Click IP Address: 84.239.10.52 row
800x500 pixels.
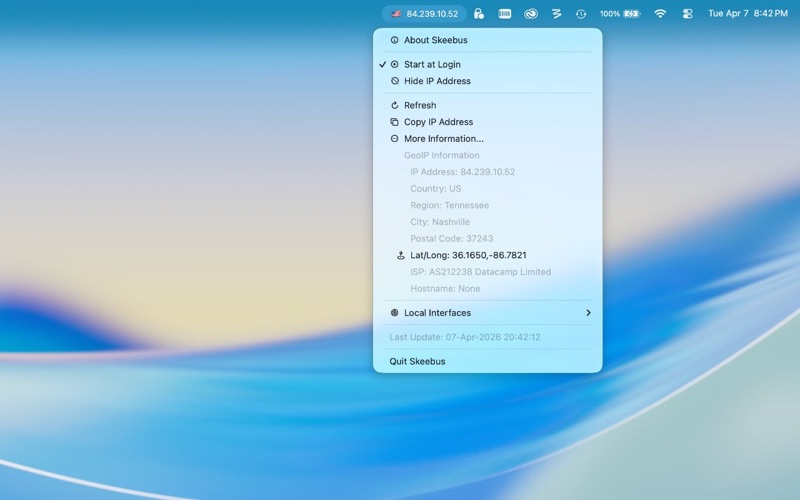click(488, 172)
